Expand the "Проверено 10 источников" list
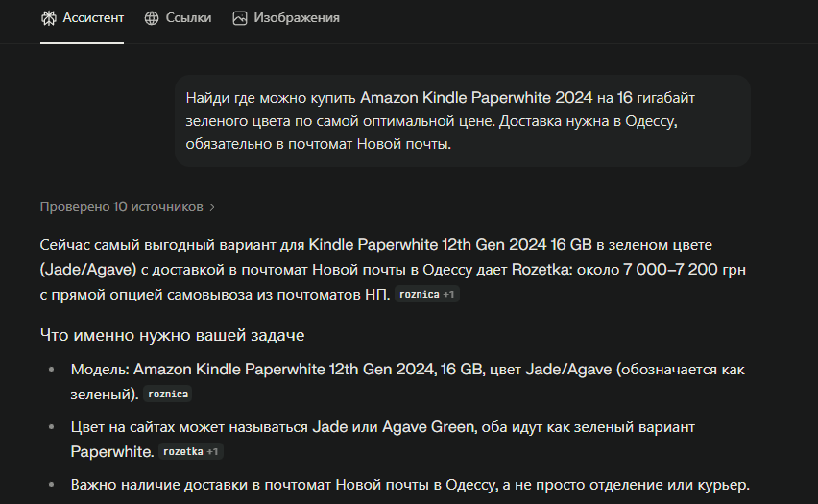This screenshot has width=818, height=504. point(121,206)
